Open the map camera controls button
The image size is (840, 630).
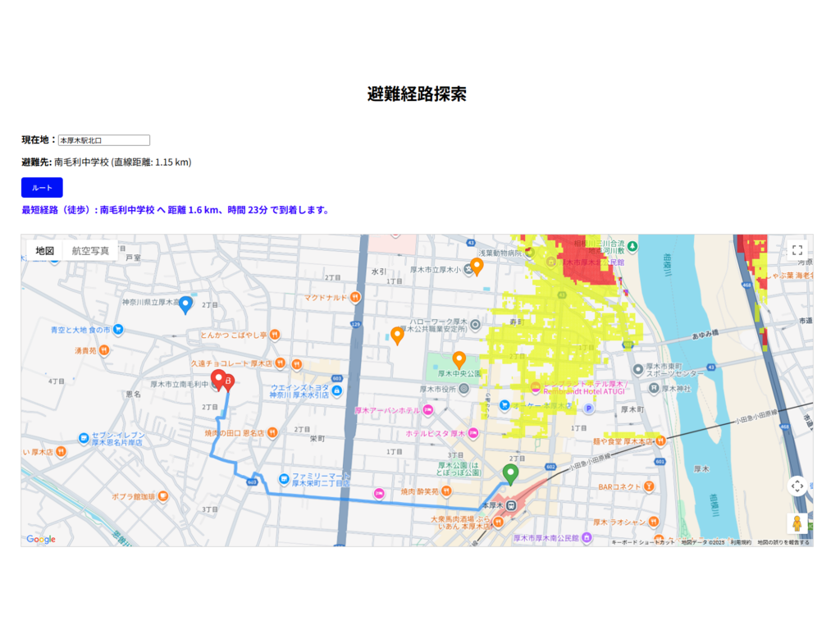tap(797, 486)
